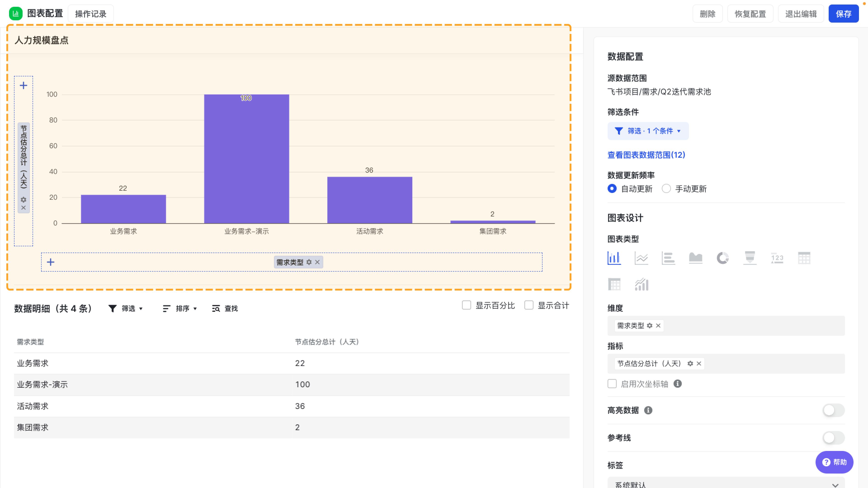868x488 pixels.
Task: Remove 节点估分总计 from 指标 field
Action: [699, 364]
